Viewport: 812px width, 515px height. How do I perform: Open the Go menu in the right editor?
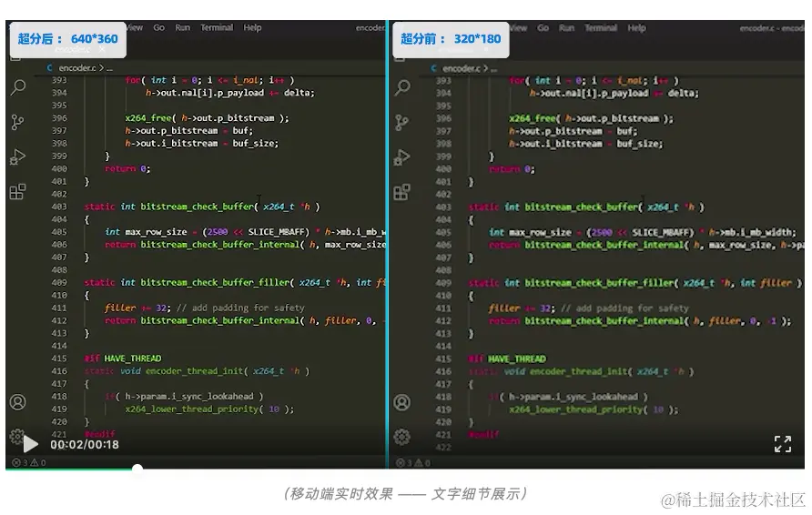pos(543,28)
